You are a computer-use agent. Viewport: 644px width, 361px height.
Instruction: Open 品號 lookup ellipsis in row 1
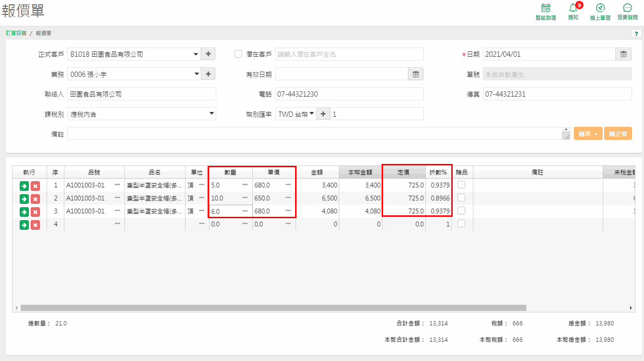click(x=117, y=185)
